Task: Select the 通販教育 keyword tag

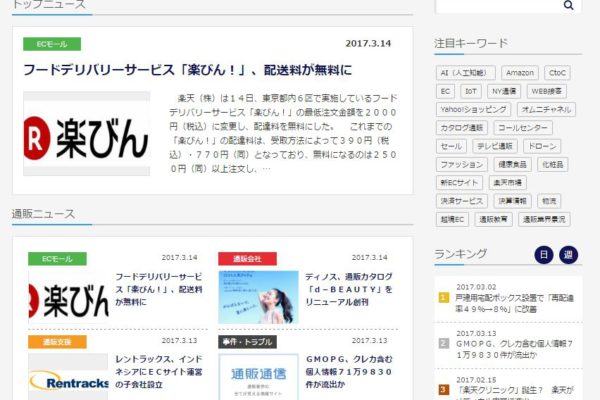Action: click(x=494, y=219)
